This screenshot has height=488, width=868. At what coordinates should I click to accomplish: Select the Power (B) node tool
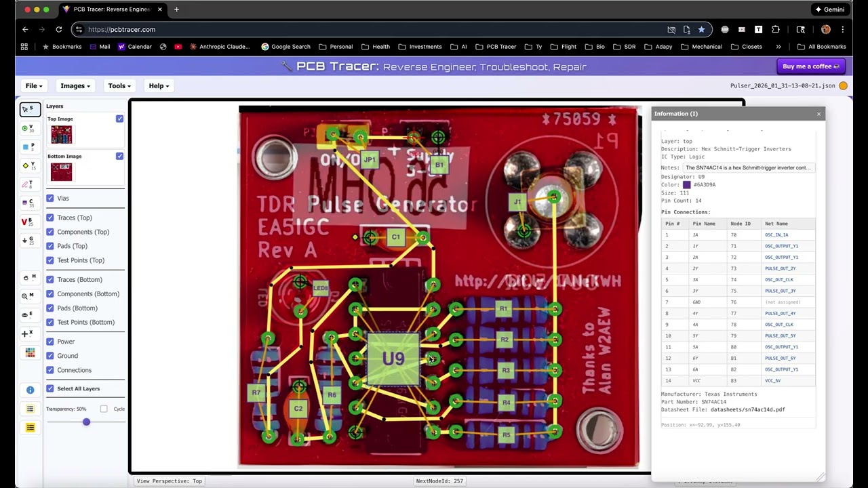tap(30, 222)
